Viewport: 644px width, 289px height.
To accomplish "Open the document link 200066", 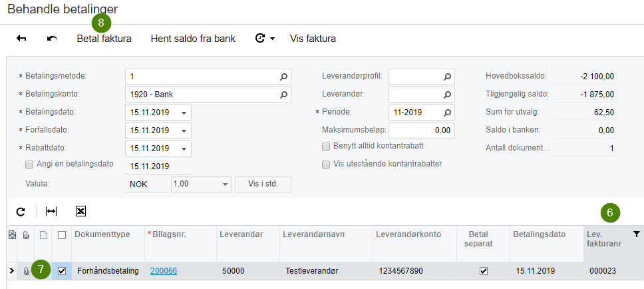I will coord(164,271).
